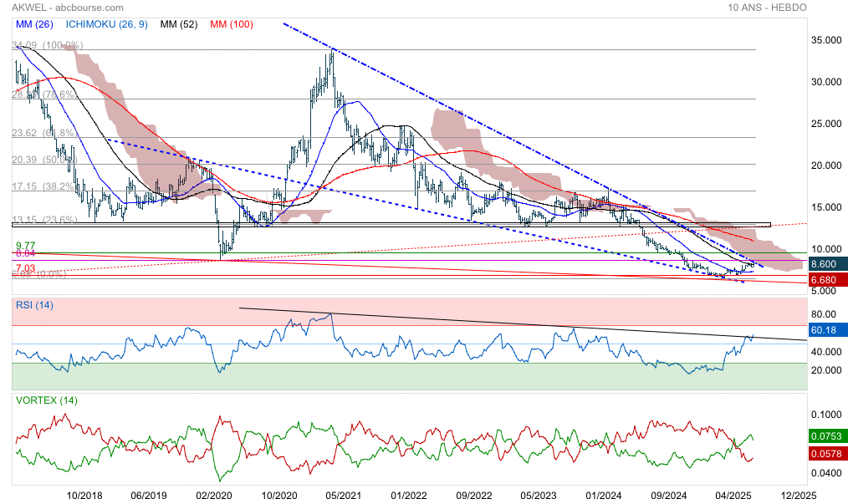848x504 pixels.
Task: Click the 05/2023 date axis label
Action: [x=538, y=496]
